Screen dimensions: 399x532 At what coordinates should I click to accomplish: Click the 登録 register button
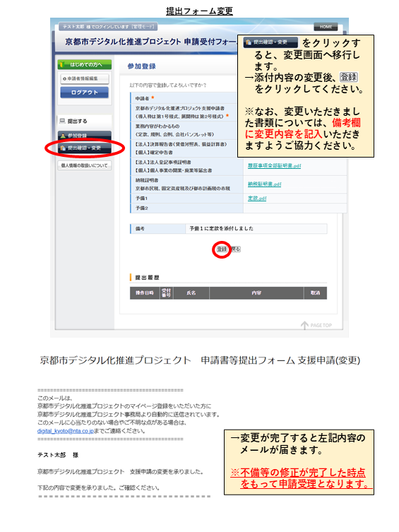[x=222, y=249]
